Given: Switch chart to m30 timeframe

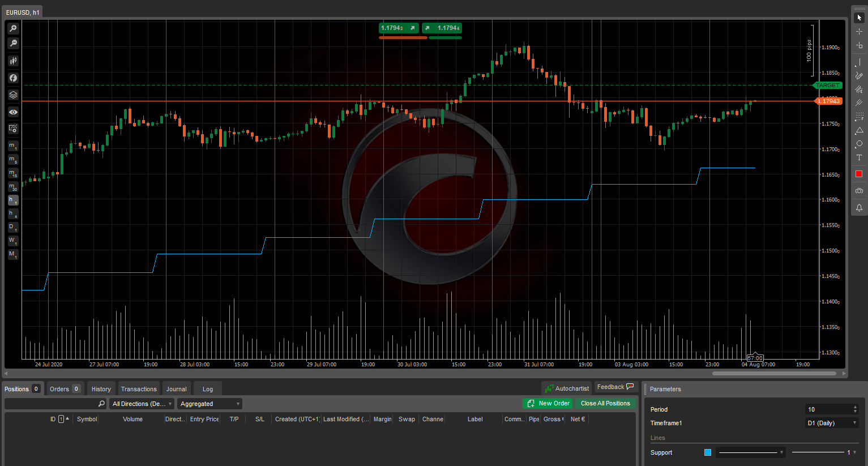Looking at the screenshot, I should [13, 187].
